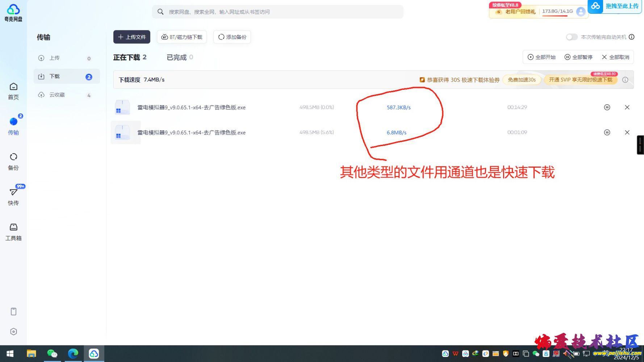Click the phone device icon in sidebar
Image resolution: width=644 pixels, height=362 pixels.
click(x=13, y=312)
